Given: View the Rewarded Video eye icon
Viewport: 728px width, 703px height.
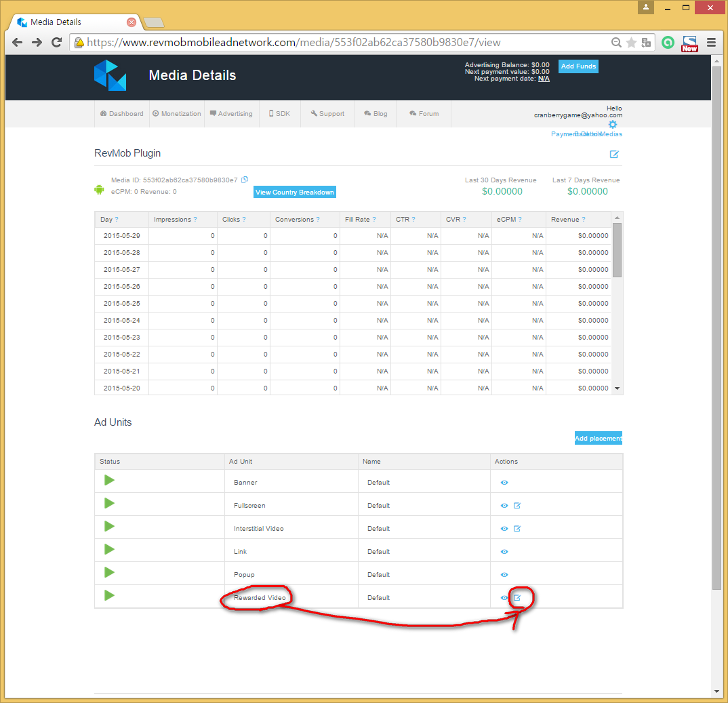Looking at the screenshot, I should 504,598.
